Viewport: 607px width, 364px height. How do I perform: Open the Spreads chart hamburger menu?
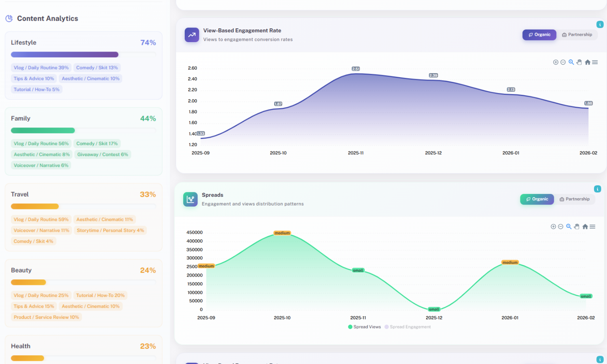tap(592, 227)
